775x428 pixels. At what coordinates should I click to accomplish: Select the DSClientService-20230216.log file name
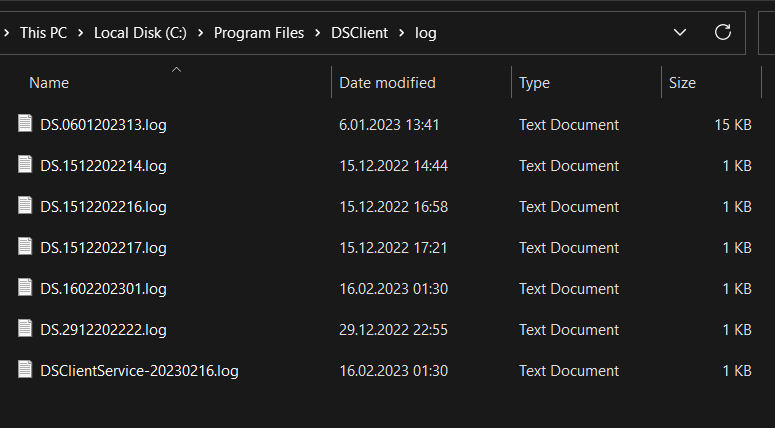point(139,370)
